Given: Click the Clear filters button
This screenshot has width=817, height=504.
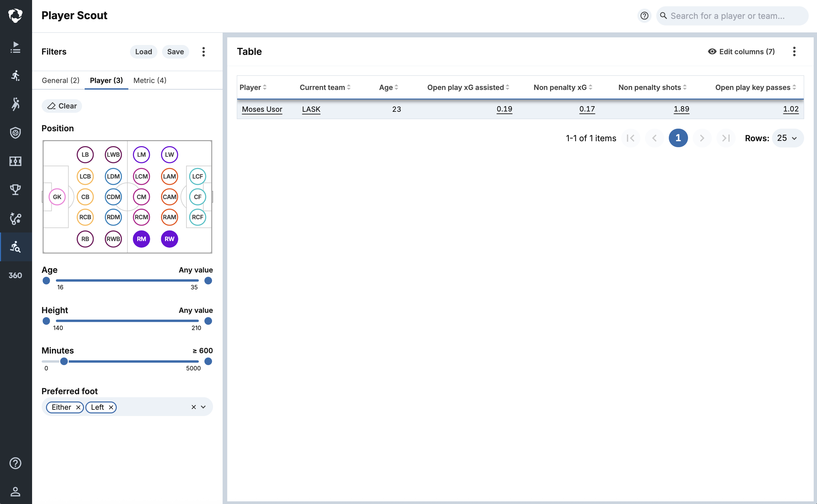Looking at the screenshot, I should 62,106.
